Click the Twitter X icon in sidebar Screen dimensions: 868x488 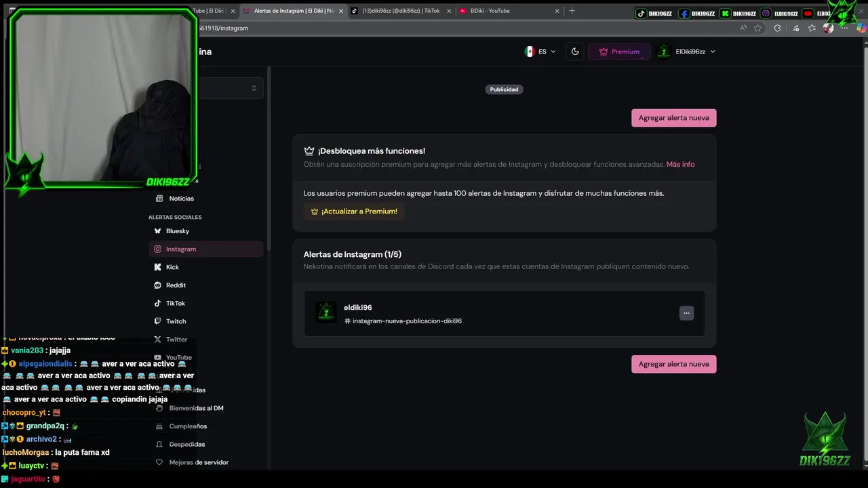pyautogui.click(x=157, y=340)
